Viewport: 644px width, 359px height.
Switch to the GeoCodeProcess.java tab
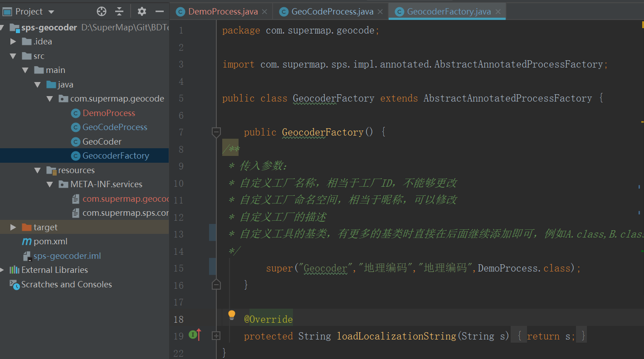[x=332, y=12]
